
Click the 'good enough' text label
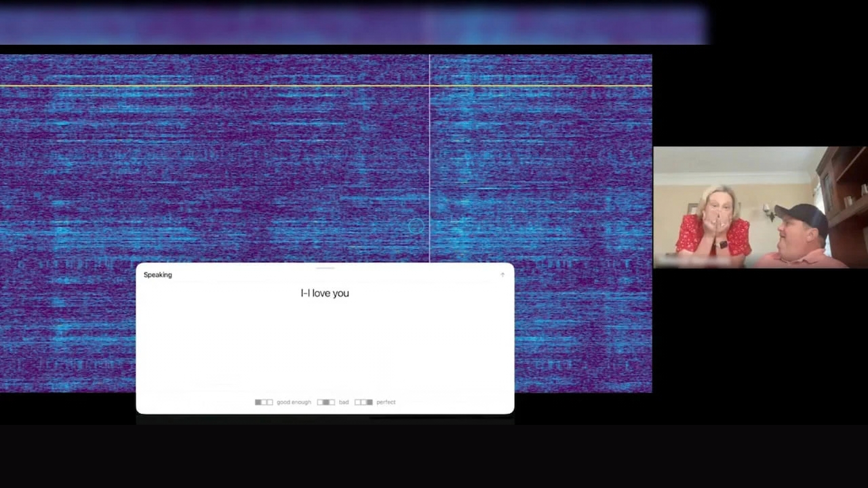(x=294, y=402)
